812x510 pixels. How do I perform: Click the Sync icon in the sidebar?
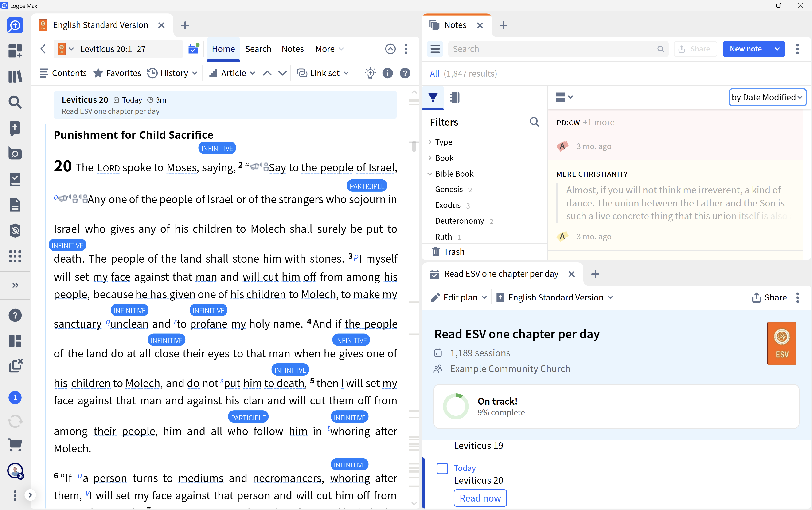[x=15, y=421]
